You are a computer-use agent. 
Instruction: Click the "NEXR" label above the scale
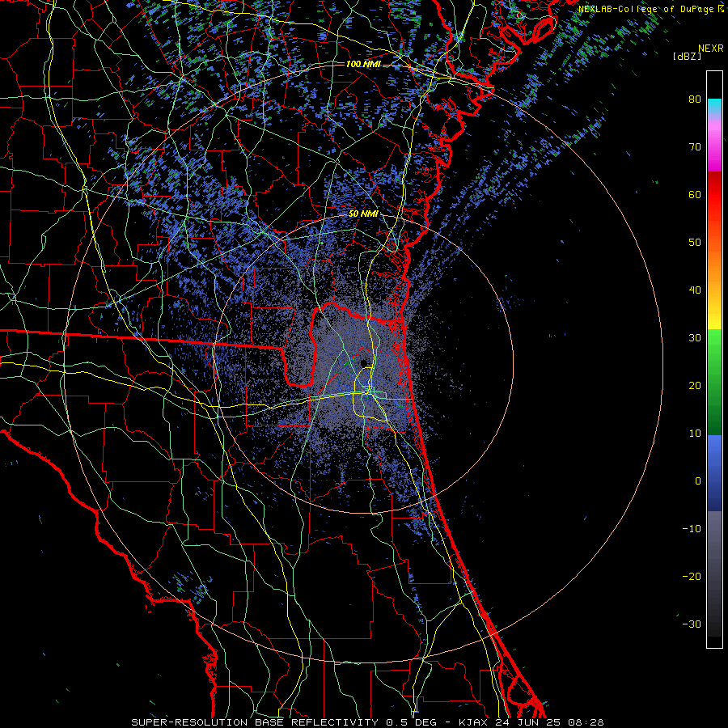click(x=710, y=49)
